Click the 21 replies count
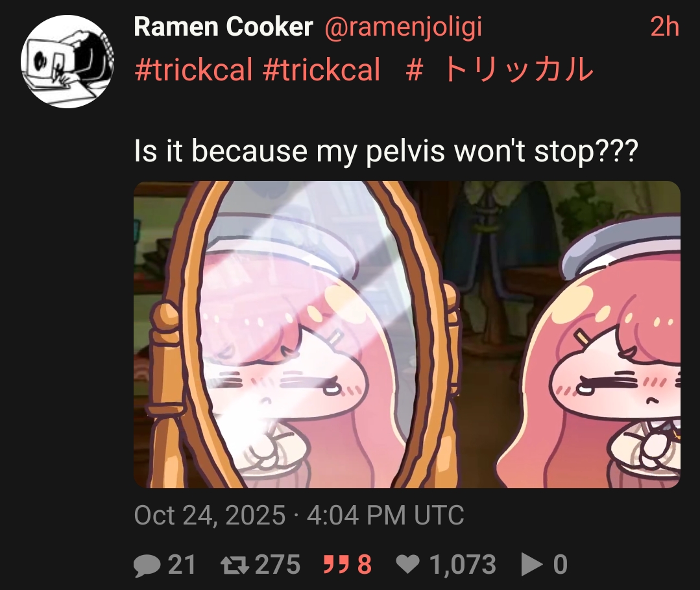 [x=181, y=565]
